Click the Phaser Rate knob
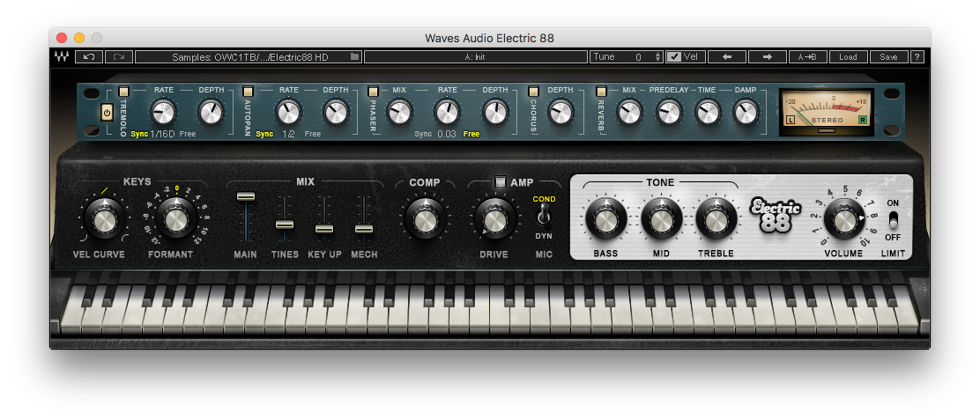Viewport: 980px width, 420px height. 448,113
